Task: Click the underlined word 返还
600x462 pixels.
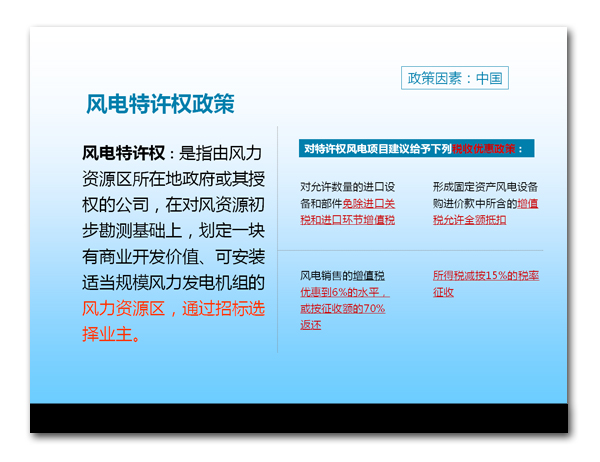Action: point(310,325)
